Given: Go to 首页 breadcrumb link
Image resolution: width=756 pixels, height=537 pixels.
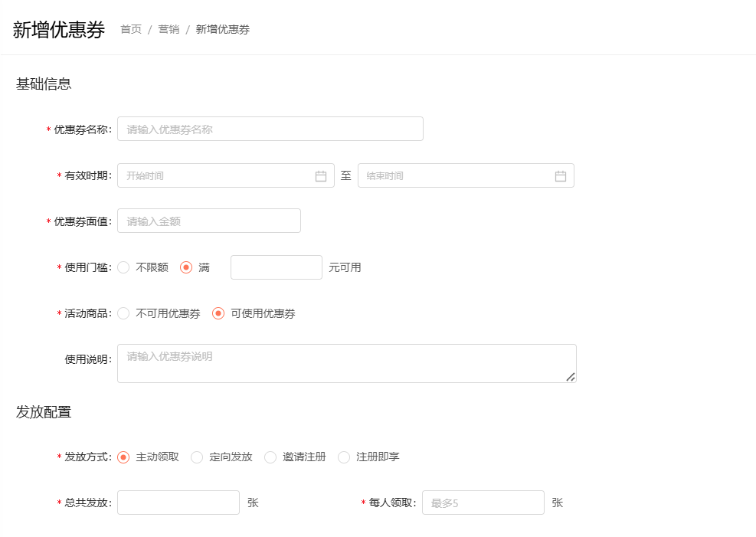Looking at the screenshot, I should [x=131, y=29].
